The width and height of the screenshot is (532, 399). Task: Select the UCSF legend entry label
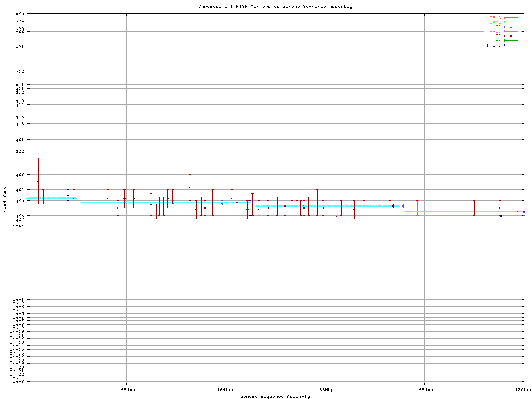coord(495,41)
